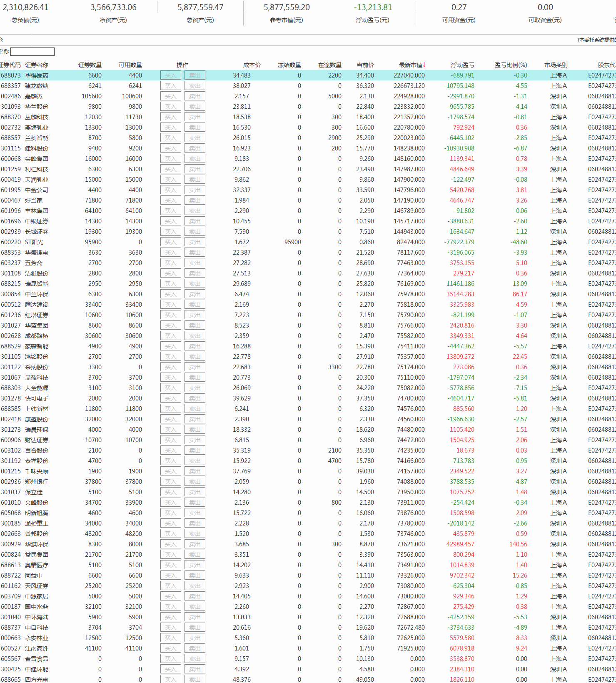Click 卖出 button for 好当家
This screenshot has height=683, width=616.
pyautogui.click(x=195, y=200)
